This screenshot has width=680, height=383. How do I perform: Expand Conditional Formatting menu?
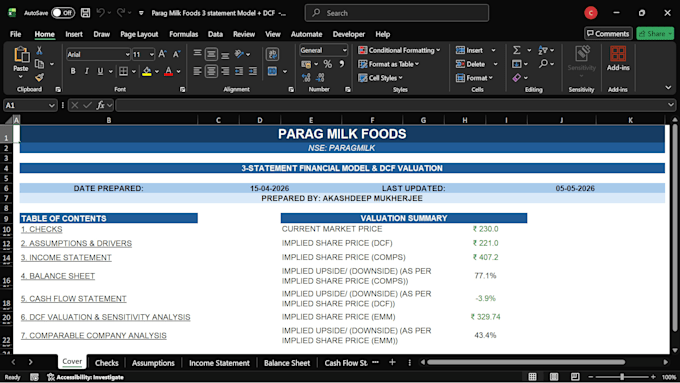coord(399,50)
